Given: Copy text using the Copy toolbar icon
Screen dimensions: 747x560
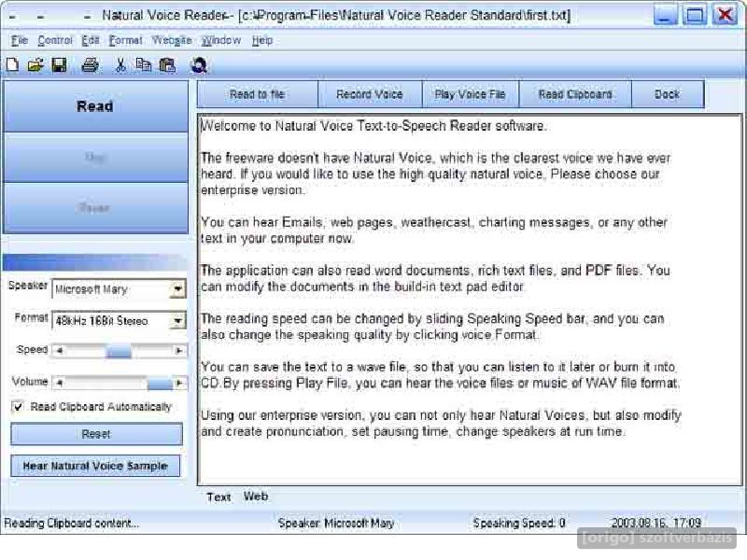Looking at the screenshot, I should point(144,64).
